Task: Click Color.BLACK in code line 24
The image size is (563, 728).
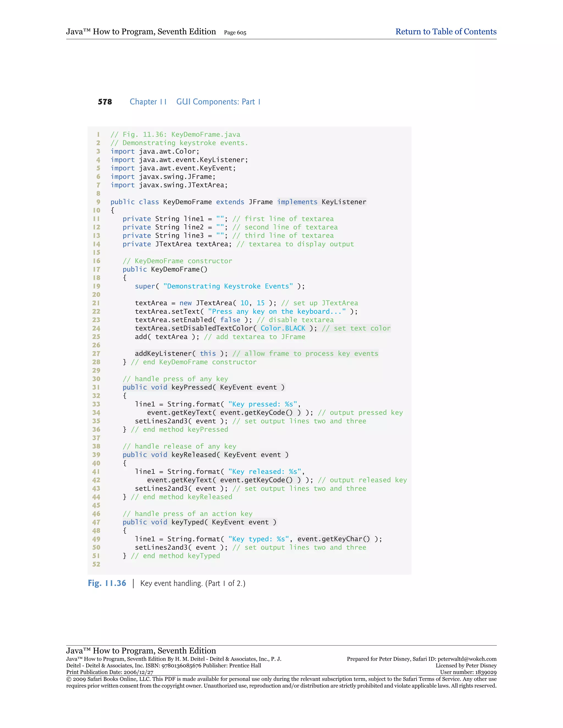Action: [283, 328]
